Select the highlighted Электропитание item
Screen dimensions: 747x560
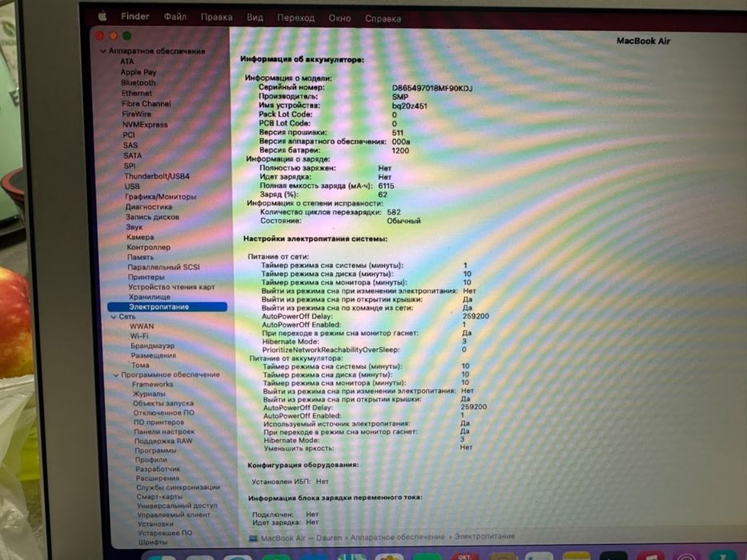[x=167, y=307]
